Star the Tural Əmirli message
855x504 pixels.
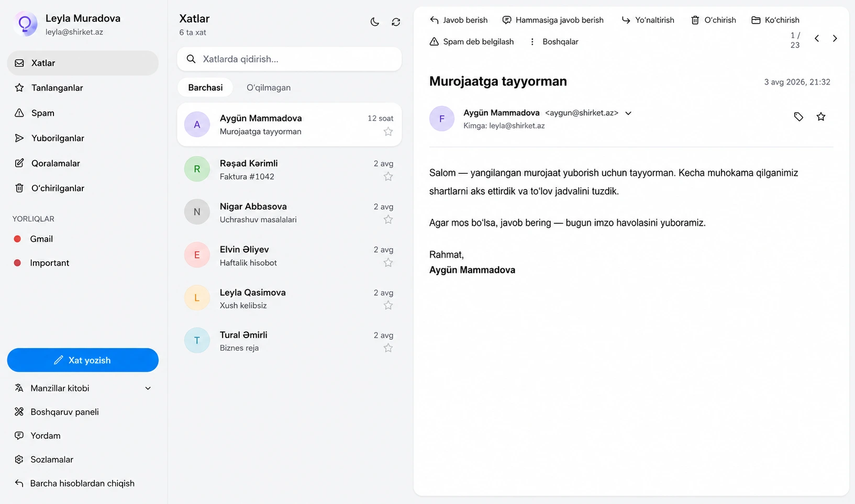tap(388, 348)
